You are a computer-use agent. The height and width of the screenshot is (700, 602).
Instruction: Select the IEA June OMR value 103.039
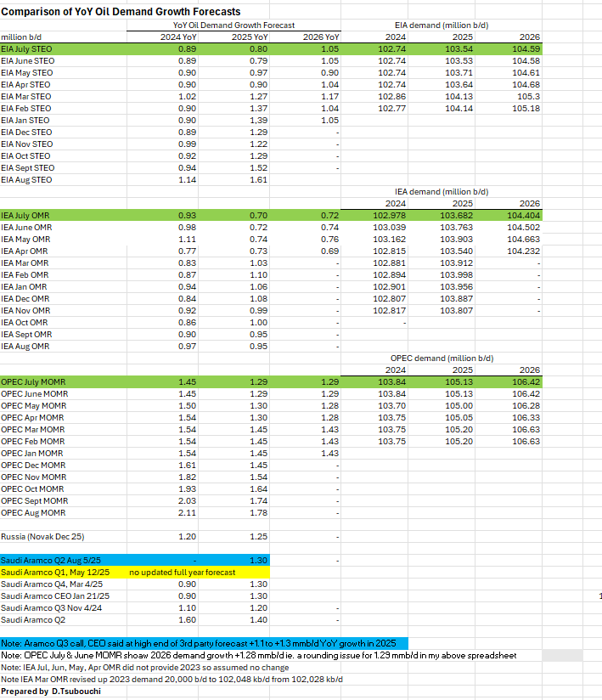(389, 228)
